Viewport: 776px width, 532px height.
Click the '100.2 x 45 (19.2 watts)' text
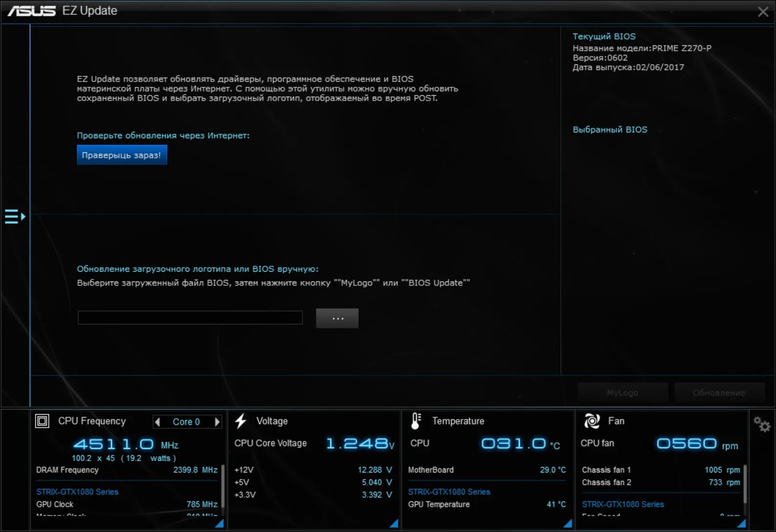pyautogui.click(x=124, y=458)
